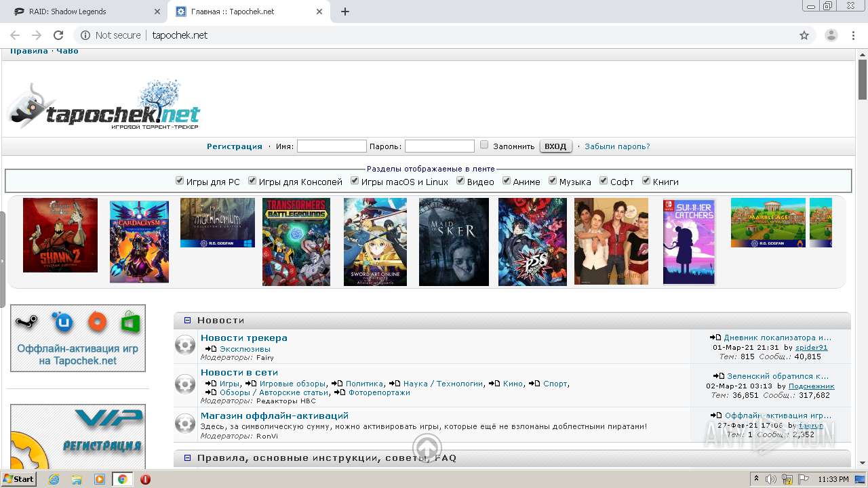
Task: Toggle the Запомнить checkbox
Action: pos(484,144)
